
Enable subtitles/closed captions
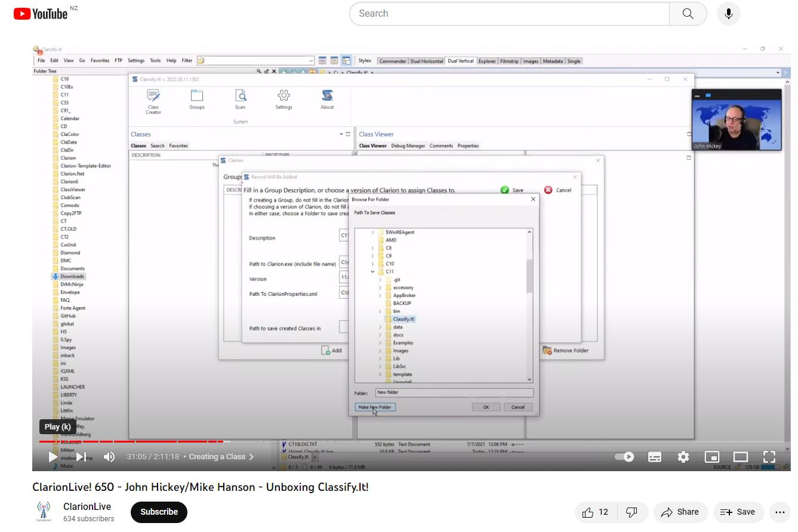[x=655, y=457]
